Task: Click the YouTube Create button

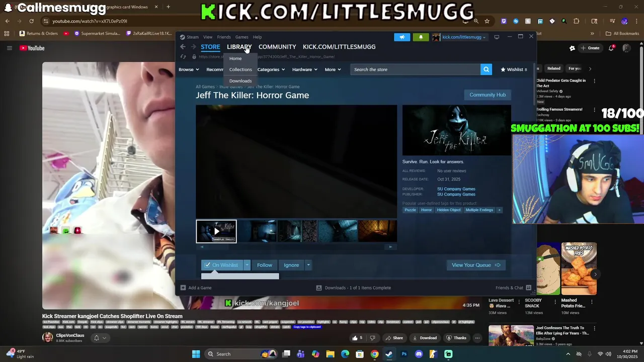Action: tap(590, 48)
